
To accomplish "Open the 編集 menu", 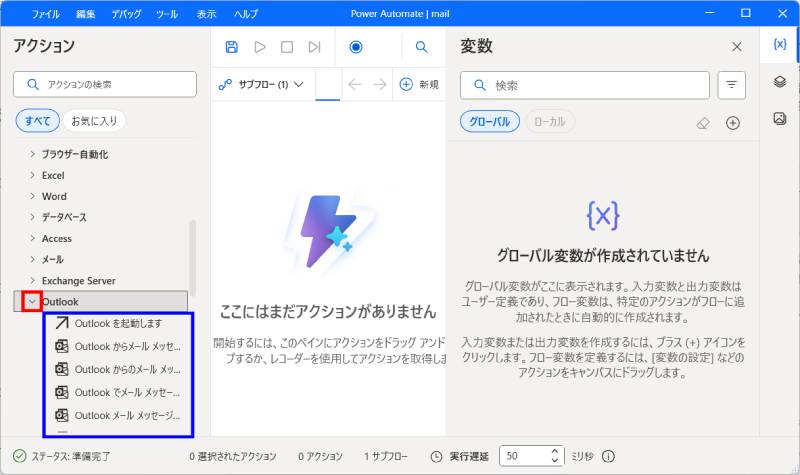I will 86,14.
